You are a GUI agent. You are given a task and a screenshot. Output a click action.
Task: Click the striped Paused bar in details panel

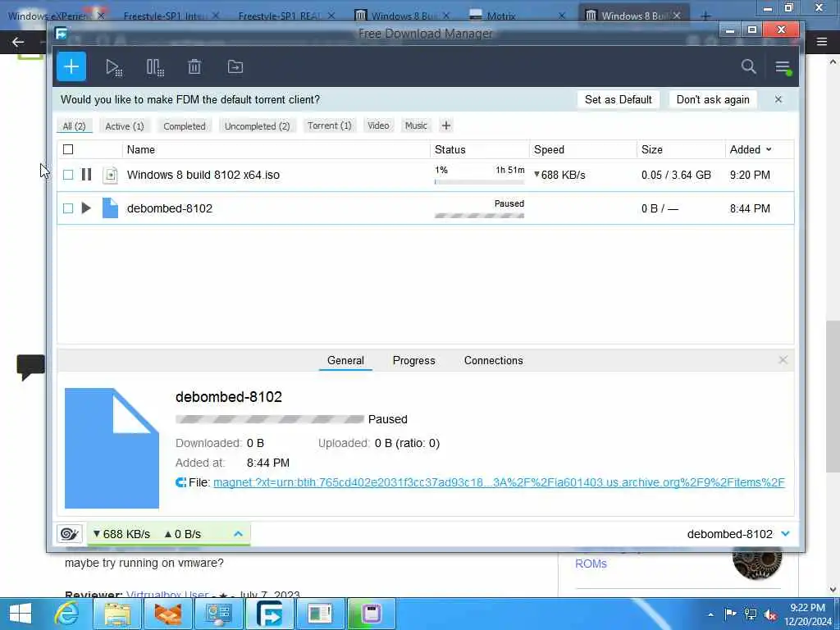[x=269, y=419]
